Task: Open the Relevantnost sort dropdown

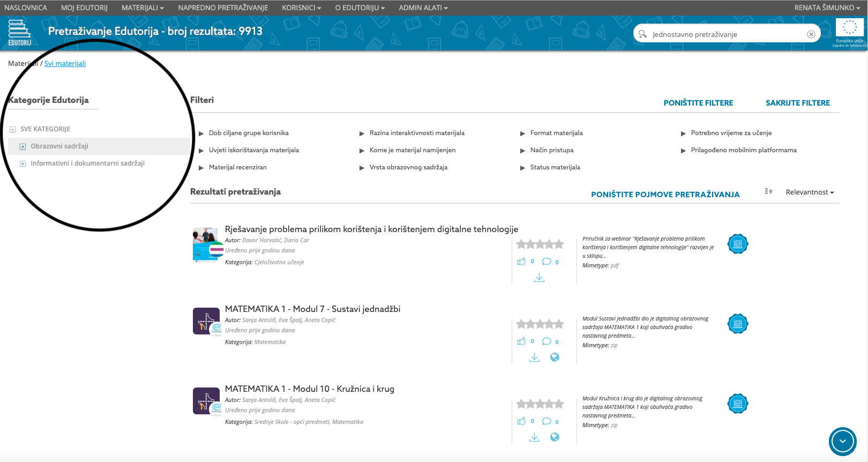Action: pyautogui.click(x=809, y=192)
